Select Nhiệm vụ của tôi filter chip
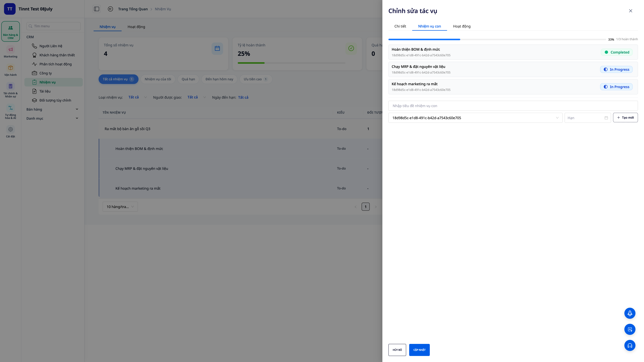 pos(158,79)
